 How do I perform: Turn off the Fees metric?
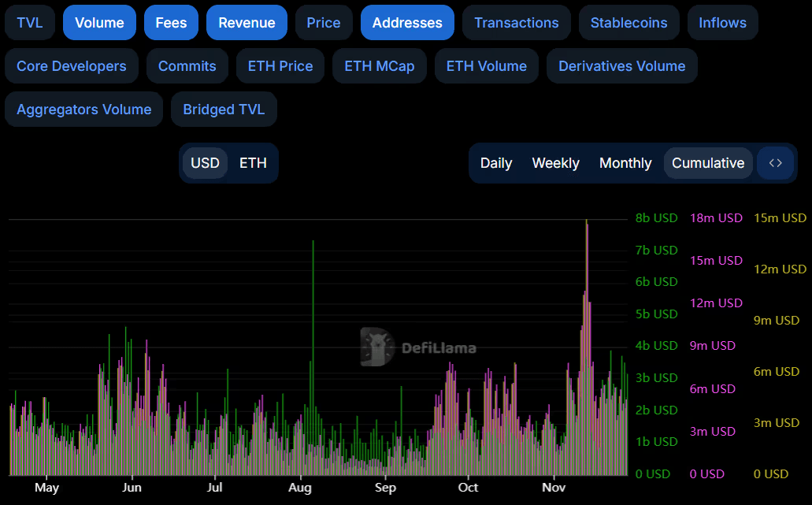coord(171,22)
